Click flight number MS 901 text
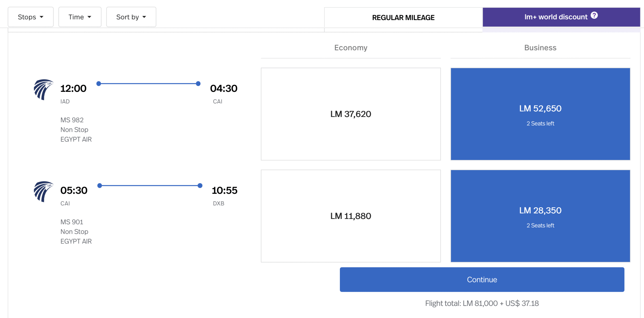644x318 pixels. pos(72,222)
